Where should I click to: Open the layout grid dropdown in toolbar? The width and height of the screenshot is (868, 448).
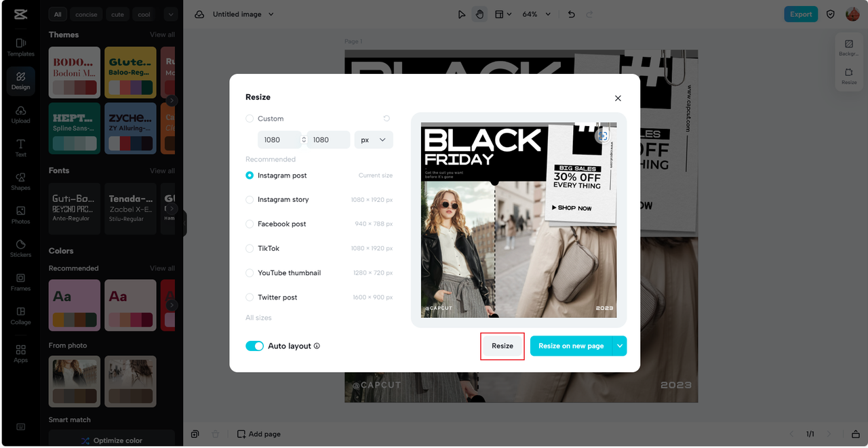[x=502, y=14]
